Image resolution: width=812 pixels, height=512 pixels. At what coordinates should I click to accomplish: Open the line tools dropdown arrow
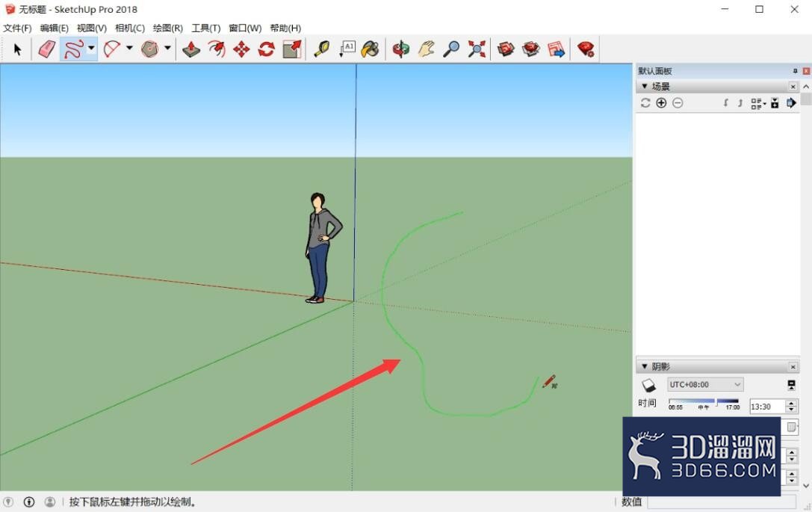pyautogui.click(x=91, y=48)
